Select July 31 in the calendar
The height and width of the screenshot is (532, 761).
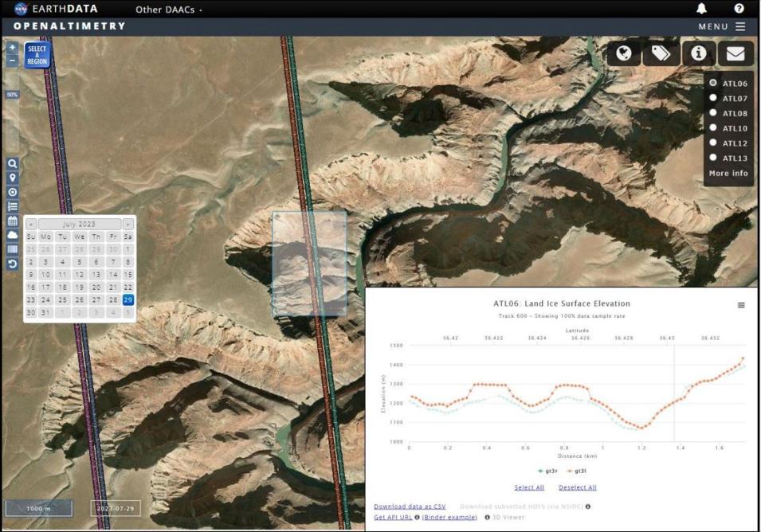tap(46, 312)
